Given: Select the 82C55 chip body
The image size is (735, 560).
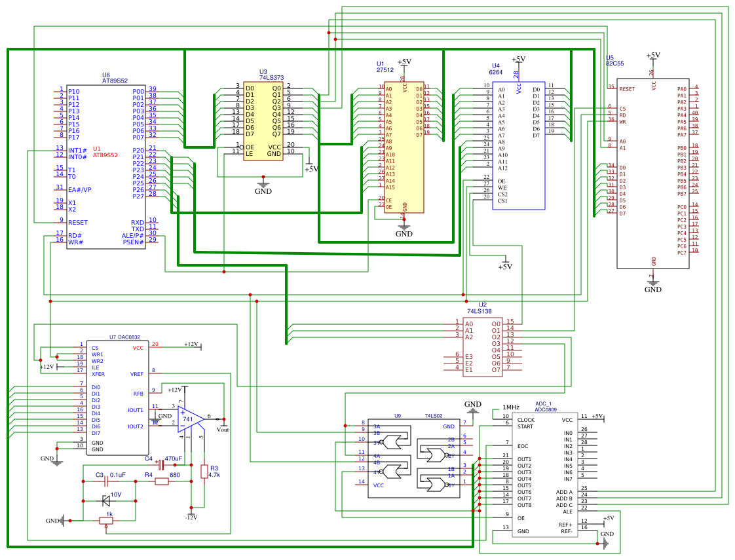Looking at the screenshot, I should pos(653,174).
